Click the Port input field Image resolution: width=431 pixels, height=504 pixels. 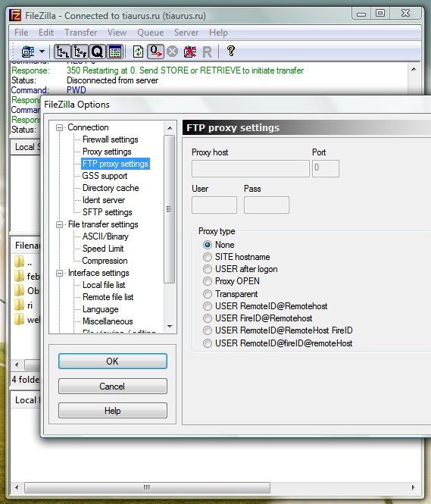326,168
